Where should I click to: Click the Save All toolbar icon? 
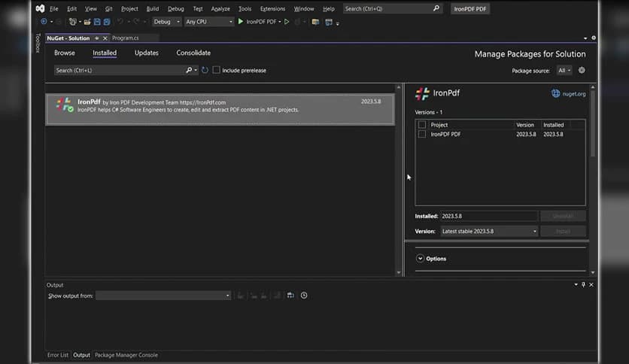(x=106, y=22)
